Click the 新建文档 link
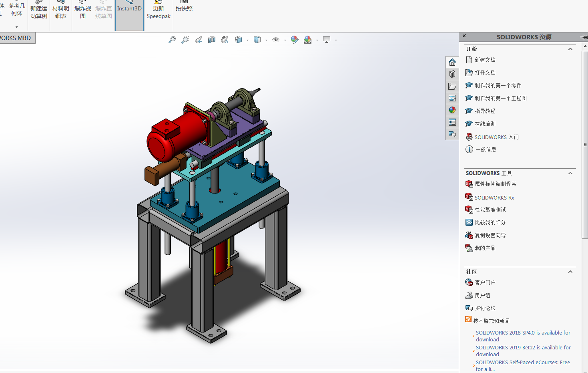This screenshot has width=588, height=373. [x=485, y=60]
